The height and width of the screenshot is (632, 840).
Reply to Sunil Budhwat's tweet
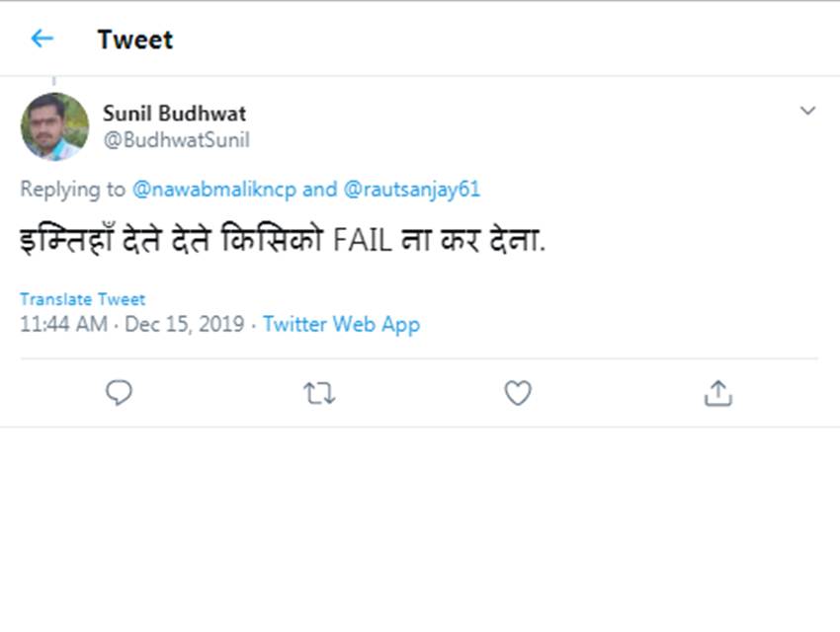pos(119,393)
